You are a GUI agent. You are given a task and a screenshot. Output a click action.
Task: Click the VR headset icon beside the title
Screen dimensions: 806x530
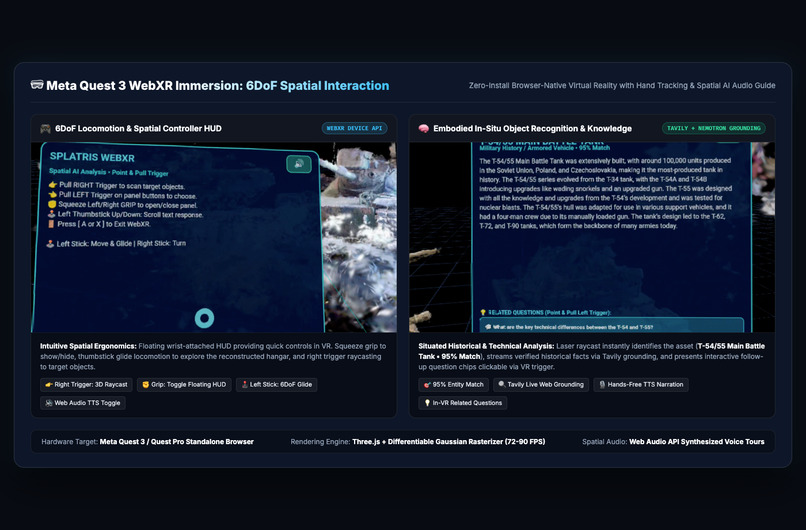37,85
